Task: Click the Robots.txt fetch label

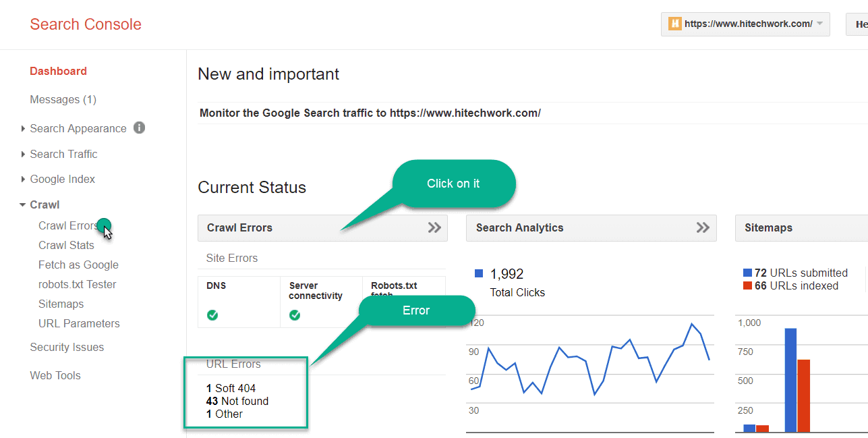Action: tap(394, 289)
